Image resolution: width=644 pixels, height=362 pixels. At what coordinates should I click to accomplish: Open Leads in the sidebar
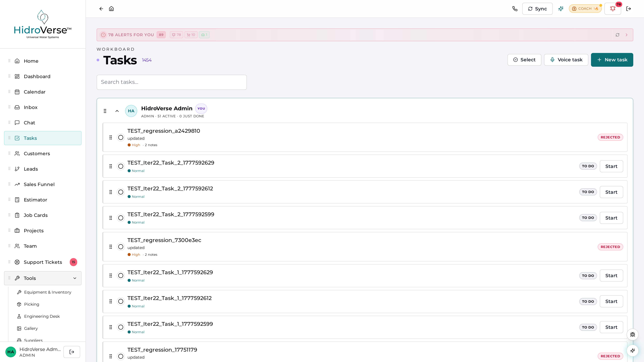pyautogui.click(x=43, y=169)
